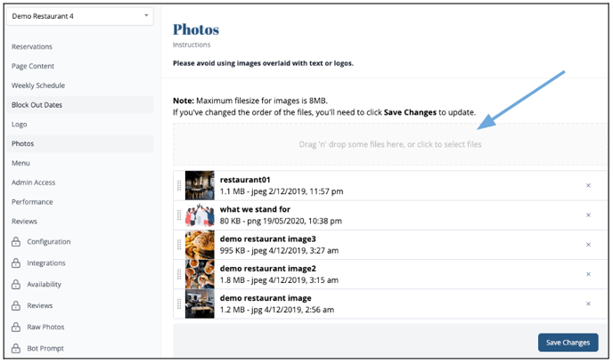
Task: Click the drag handle of restaurant01 row
Action: coord(179,185)
